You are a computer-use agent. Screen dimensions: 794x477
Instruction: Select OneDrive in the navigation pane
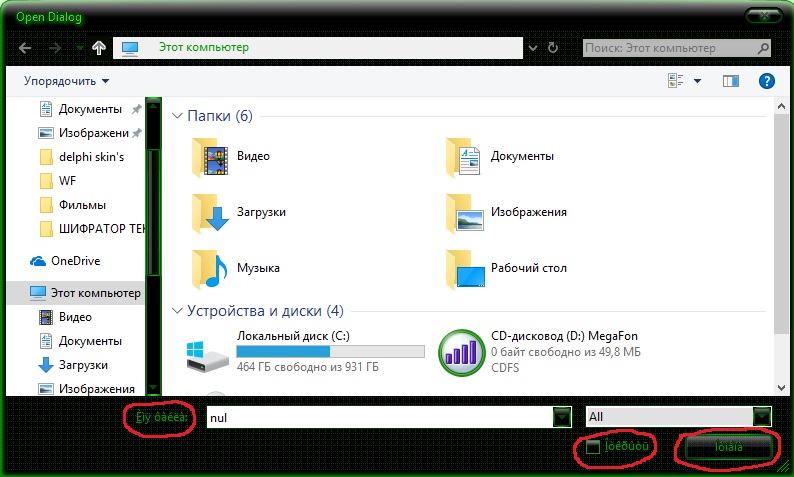(75, 261)
